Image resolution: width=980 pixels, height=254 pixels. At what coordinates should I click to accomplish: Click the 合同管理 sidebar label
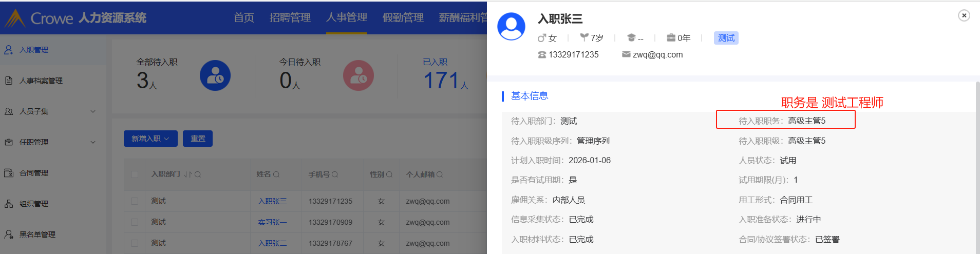point(34,173)
